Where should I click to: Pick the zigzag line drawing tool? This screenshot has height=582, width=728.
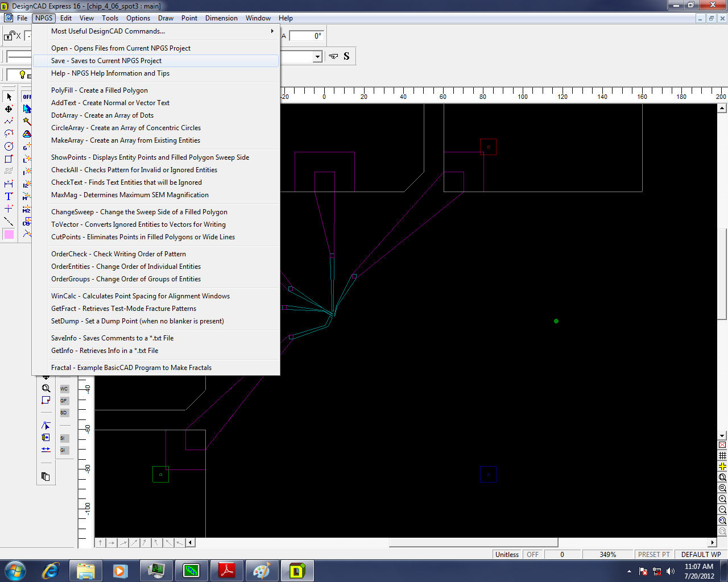click(9, 121)
